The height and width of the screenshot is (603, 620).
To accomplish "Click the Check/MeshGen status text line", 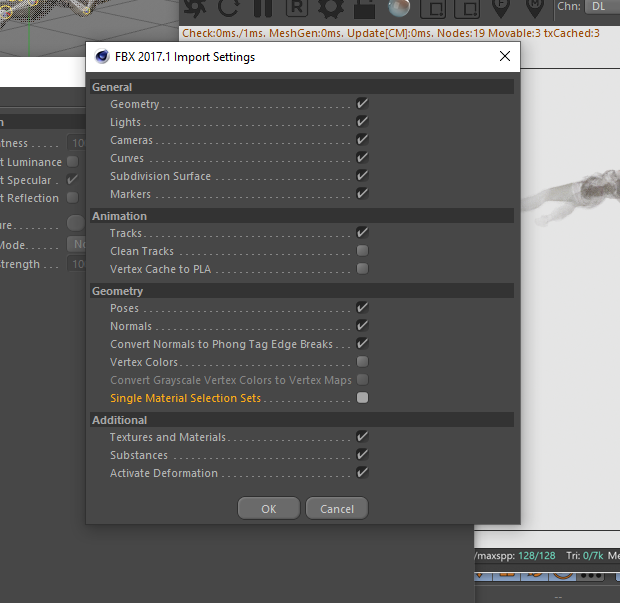I will [391, 34].
